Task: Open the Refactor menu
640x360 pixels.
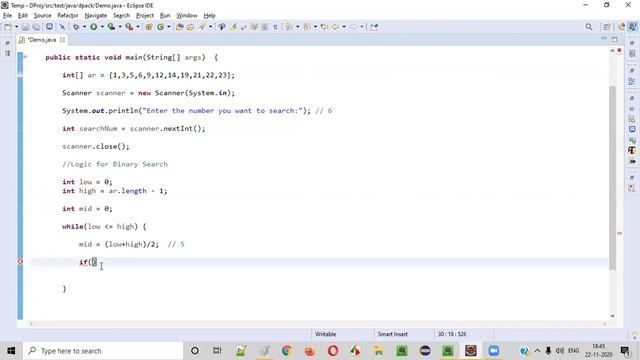Action: click(68, 16)
